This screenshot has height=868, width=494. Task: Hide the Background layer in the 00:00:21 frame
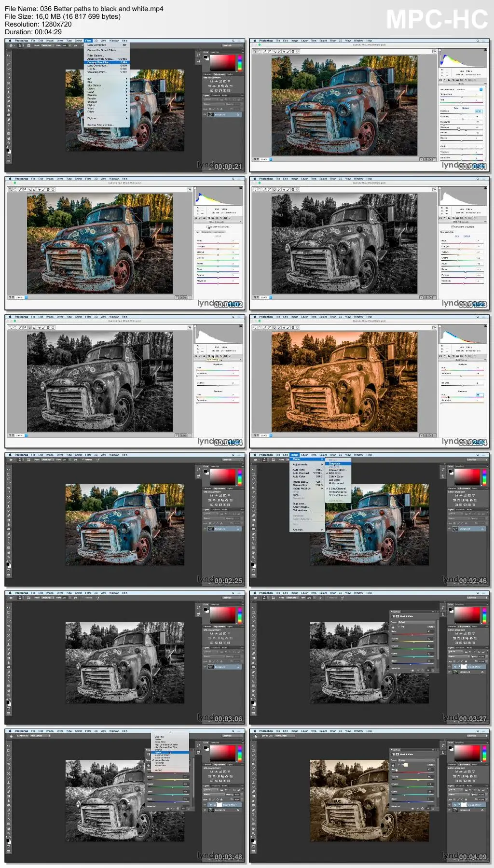coord(205,115)
